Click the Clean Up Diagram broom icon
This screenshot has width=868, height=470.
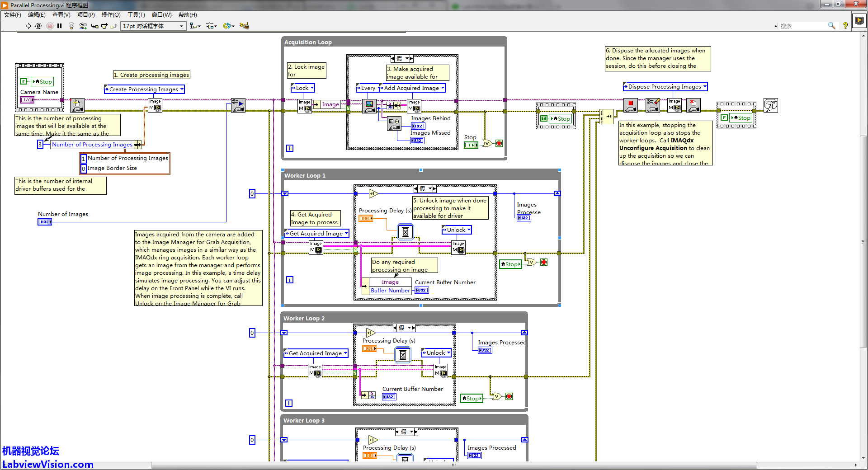point(244,26)
